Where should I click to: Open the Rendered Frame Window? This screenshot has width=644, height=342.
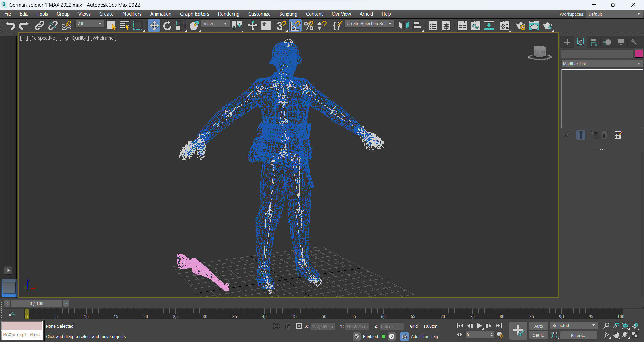point(534,25)
